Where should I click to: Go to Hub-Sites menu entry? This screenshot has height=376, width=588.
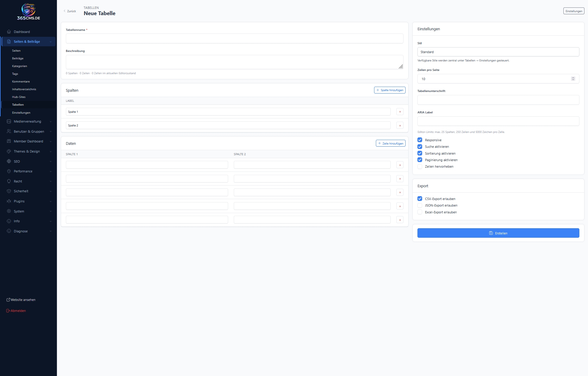pos(19,97)
